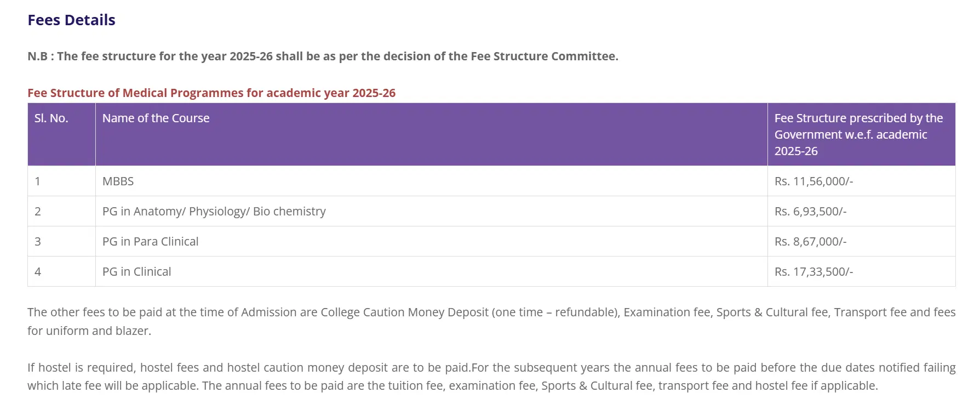Click the Rs. 8,67,000/- fee amount
The image size is (980, 404).
[810, 242]
